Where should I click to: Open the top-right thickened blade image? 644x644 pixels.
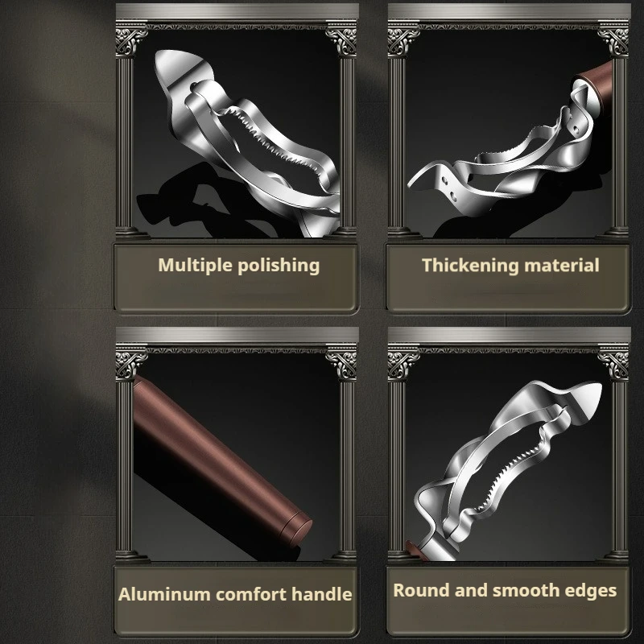point(509,131)
